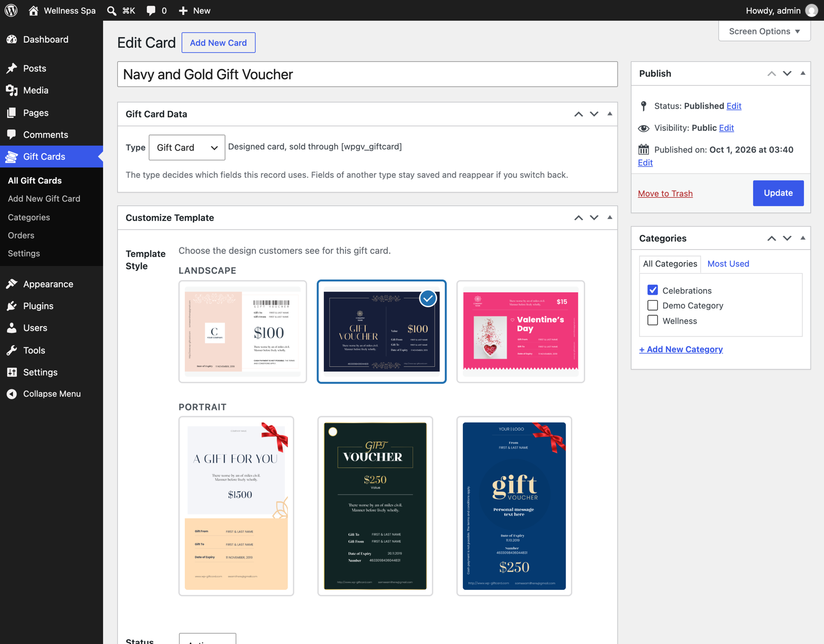Uncheck the Celebrations category
This screenshot has width=824, height=644.
[x=653, y=290]
